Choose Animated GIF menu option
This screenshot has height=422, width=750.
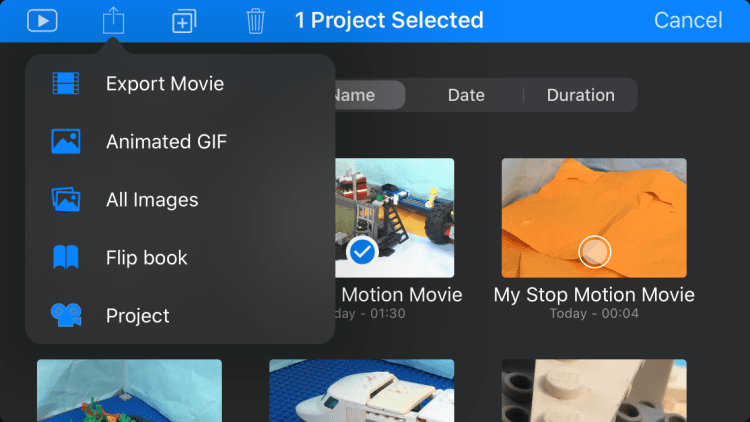[x=166, y=142]
